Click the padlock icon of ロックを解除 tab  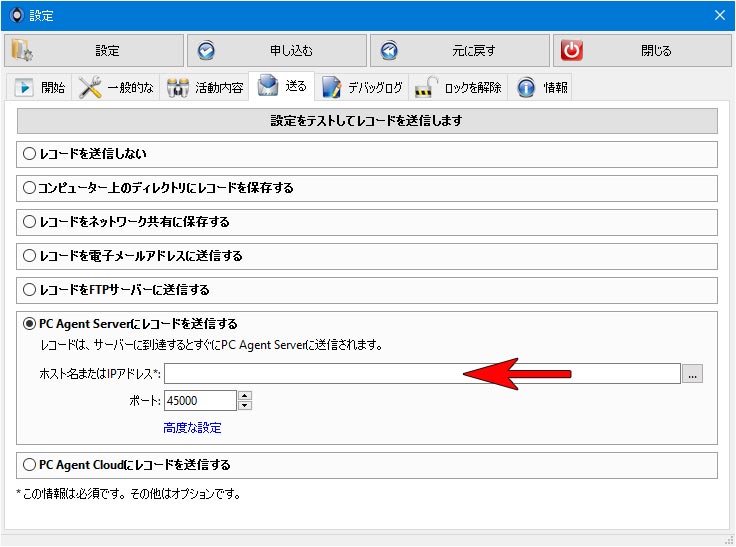[x=426, y=87]
